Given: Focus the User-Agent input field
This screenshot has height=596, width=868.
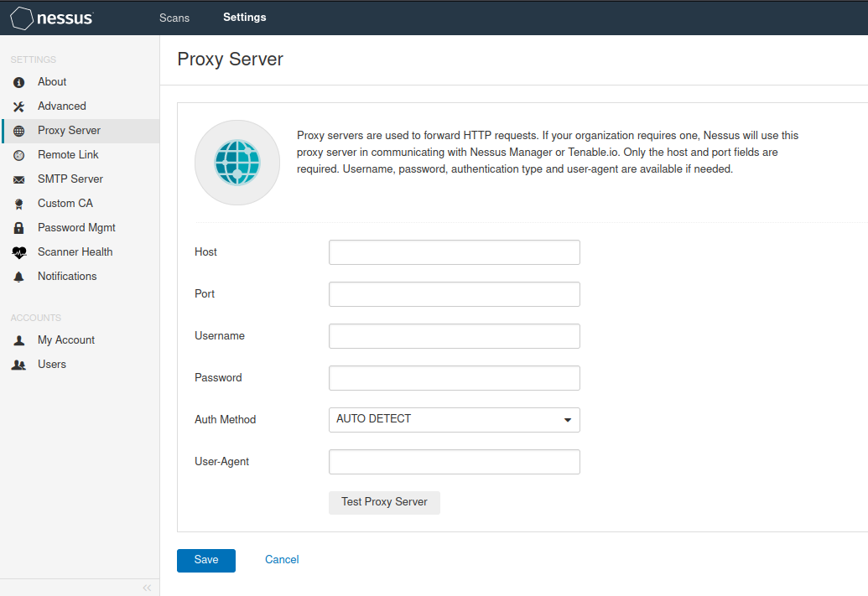Looking at the screenshot, I should tap(455, 462).
